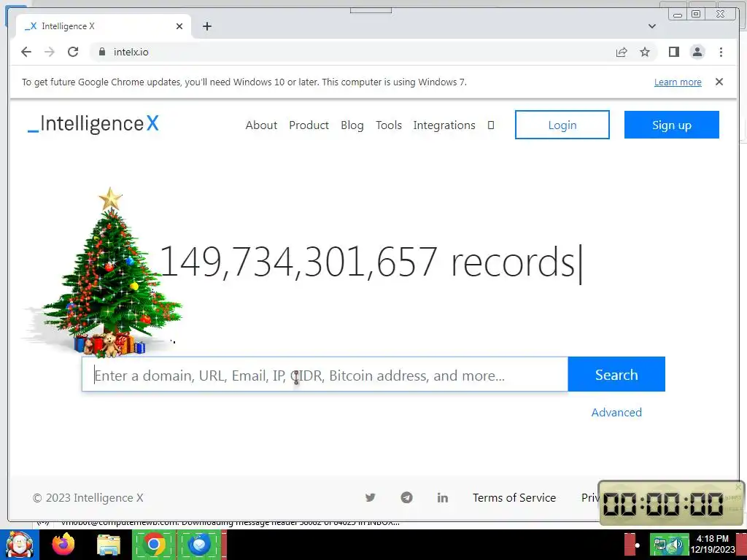Open the Learn more link
The image size is (747, 560).
coord(678,82)
